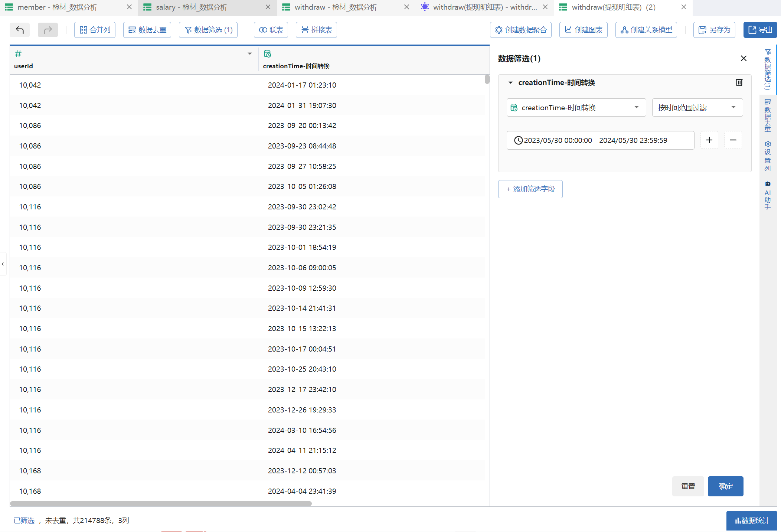Screen dimensions: 781x532
Task: Click the time range input field
Action: click(x=600, y=140)
